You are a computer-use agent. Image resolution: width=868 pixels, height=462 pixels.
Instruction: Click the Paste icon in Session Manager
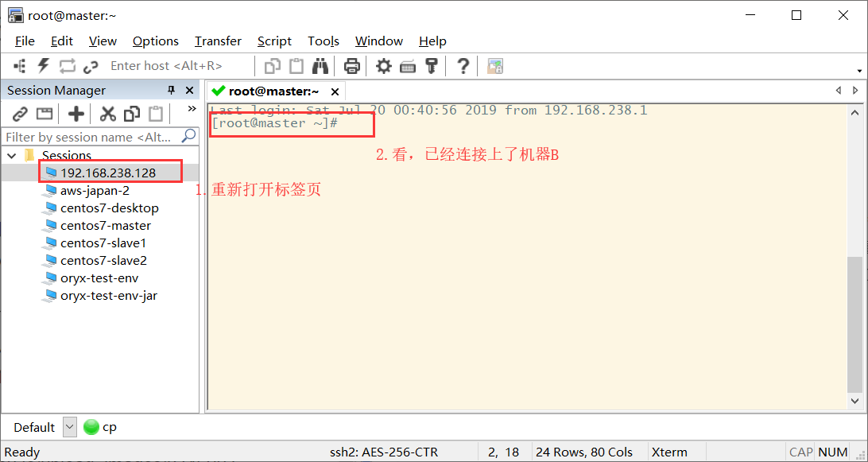tap(156, 115)
